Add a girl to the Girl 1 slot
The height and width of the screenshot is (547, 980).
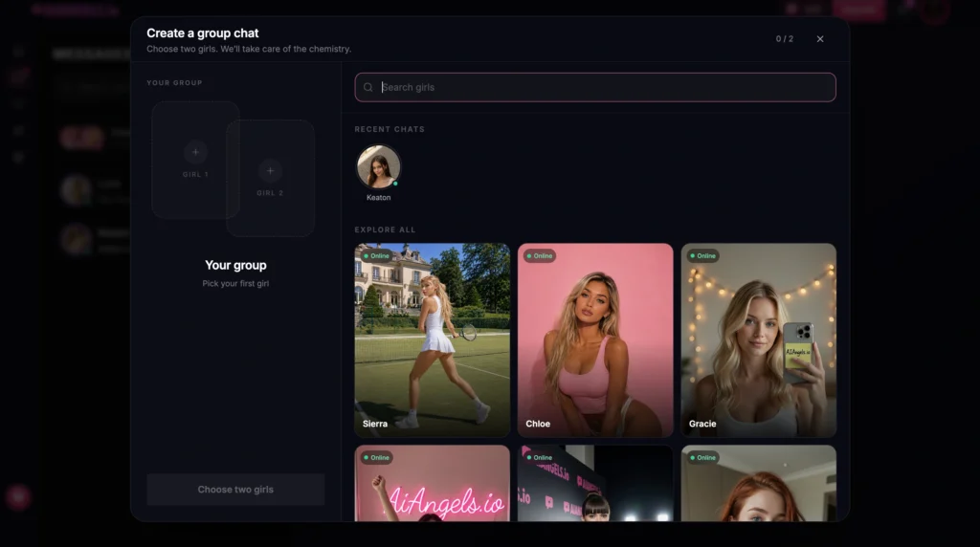point(195,160)
